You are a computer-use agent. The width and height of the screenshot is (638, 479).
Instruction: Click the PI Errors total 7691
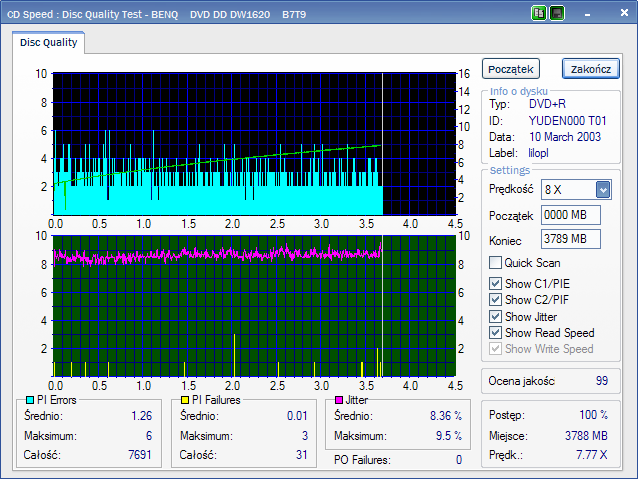point(140,455)
